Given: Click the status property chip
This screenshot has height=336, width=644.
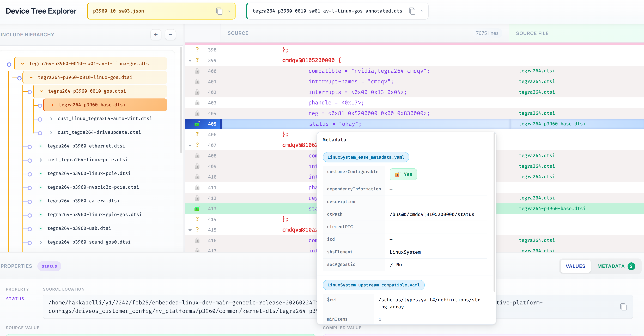Looking at the screenshot, I should pos(49,266).
